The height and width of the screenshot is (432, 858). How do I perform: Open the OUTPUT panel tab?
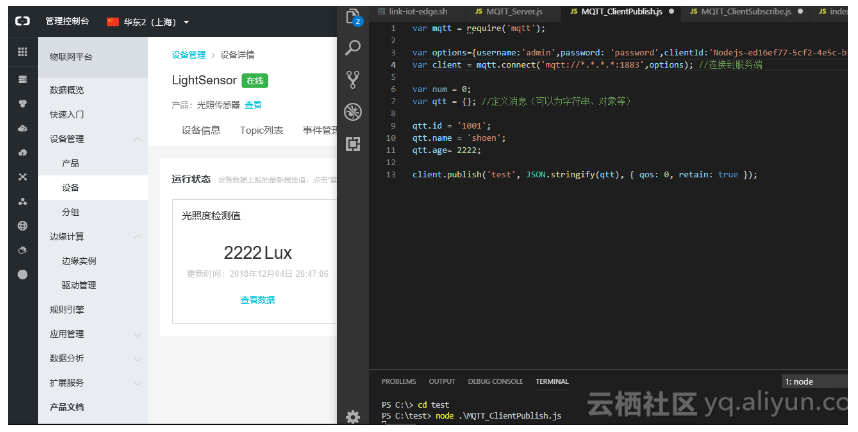click(x=442, y=382)
